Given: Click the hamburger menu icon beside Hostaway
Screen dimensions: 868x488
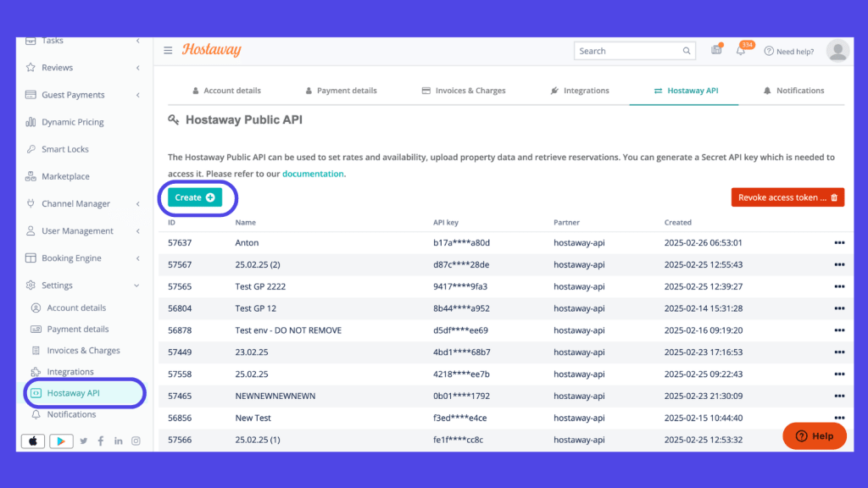Looking at the screenshot, I should (x=168, y=50).
